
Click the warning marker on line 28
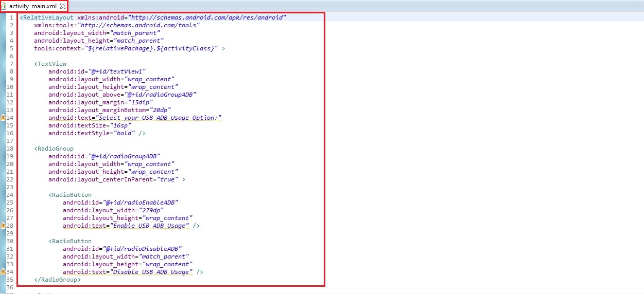(3, 226)
